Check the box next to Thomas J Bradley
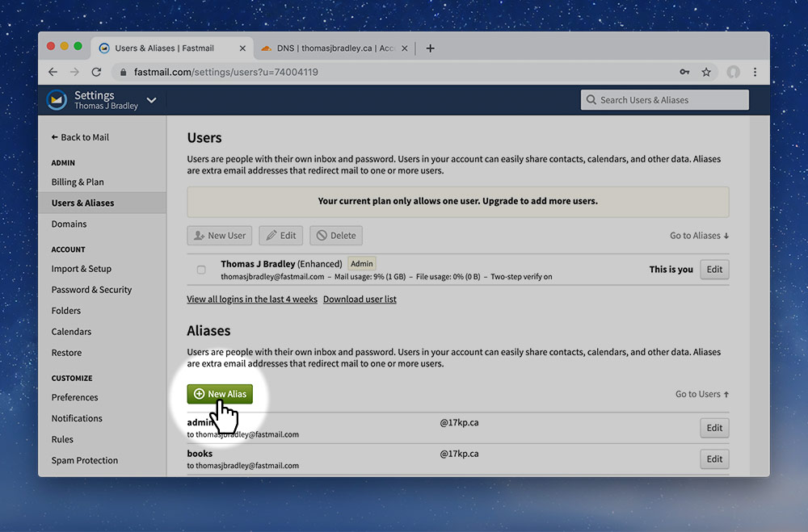Image resolution: width=808 pixels, height=532 pixels. point(200,270)
